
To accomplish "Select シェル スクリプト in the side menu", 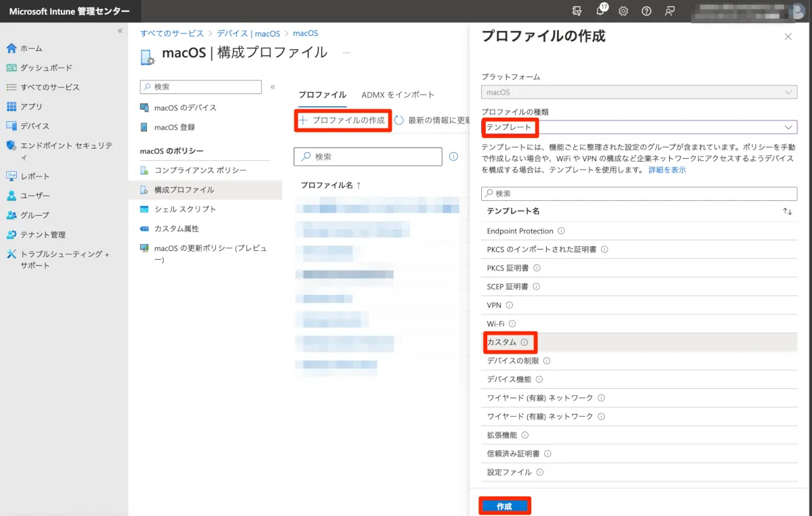I will [x=185, y=209].
